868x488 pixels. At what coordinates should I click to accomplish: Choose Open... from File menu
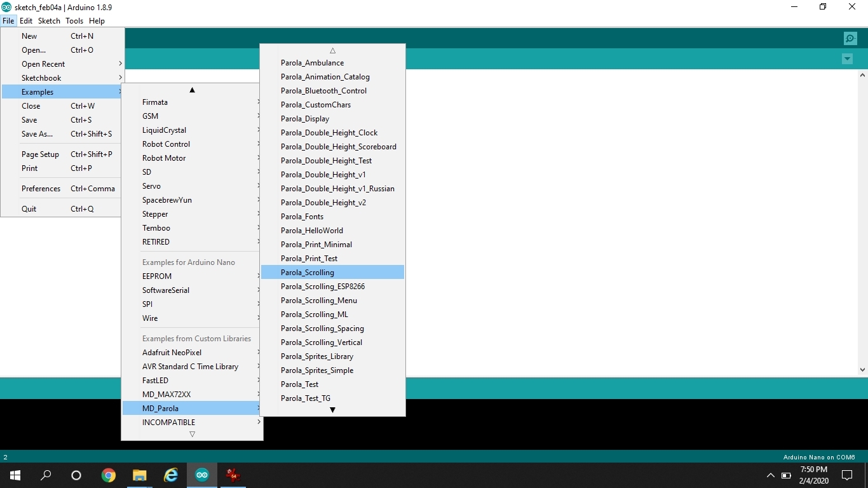[62, 50]
